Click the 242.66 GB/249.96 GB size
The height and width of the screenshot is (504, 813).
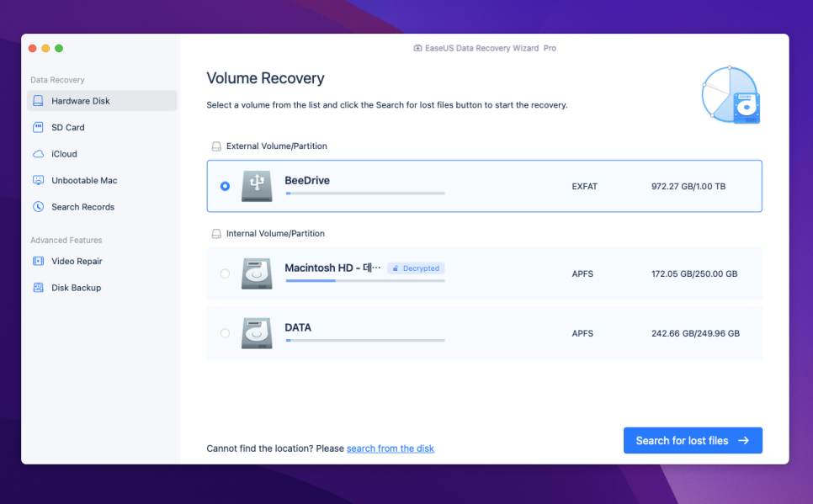(x=695, y=333)
